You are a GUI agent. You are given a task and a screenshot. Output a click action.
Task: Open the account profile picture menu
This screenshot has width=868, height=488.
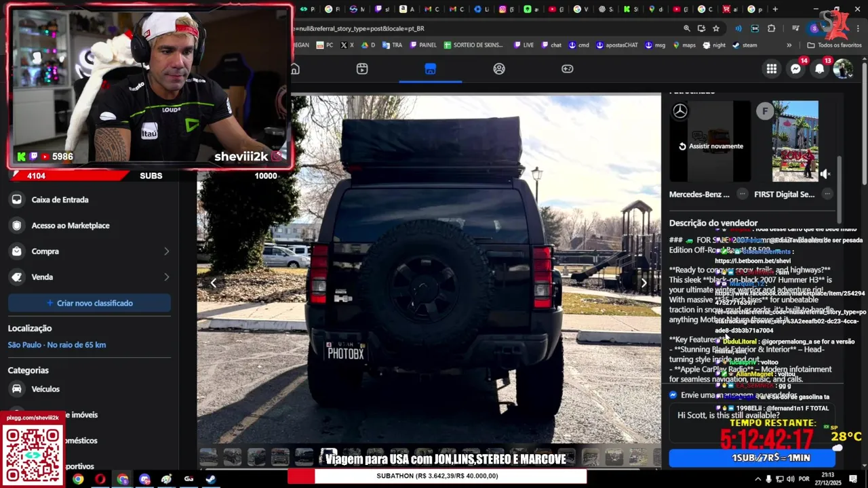pyautogui.click(x=843, y=68)
